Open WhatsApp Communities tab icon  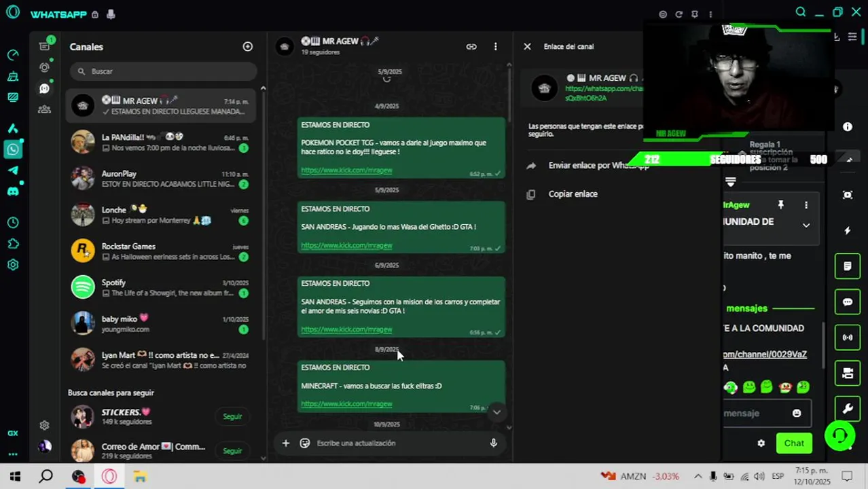coord(44,109)
